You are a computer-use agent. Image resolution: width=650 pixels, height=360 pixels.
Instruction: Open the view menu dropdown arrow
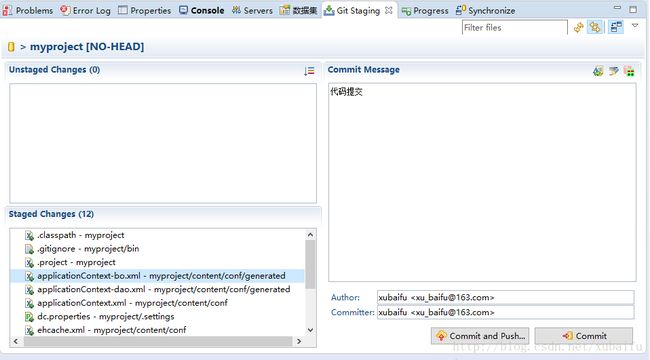(x=635, y=26)
